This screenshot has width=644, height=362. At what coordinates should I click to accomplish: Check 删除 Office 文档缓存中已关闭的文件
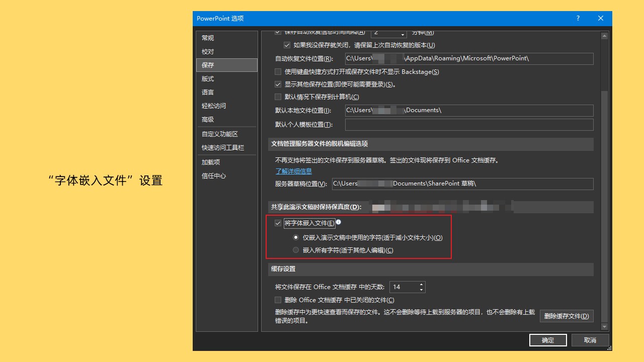coord(277,300)
